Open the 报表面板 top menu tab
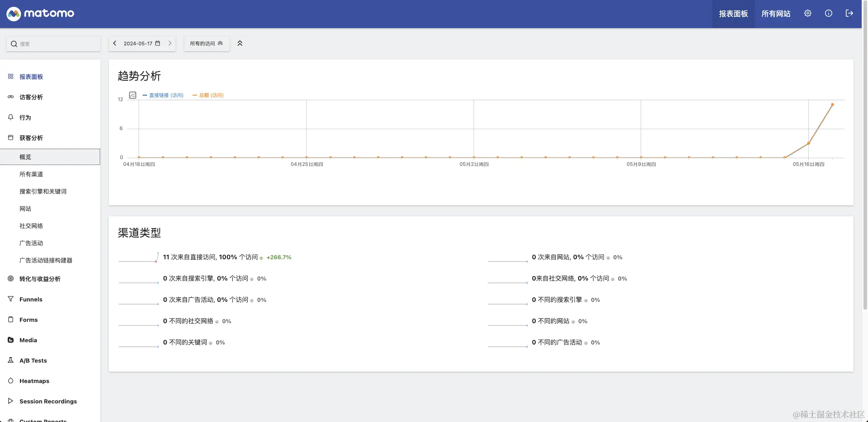The image size is (868, 422). click(x=734, y=14)
